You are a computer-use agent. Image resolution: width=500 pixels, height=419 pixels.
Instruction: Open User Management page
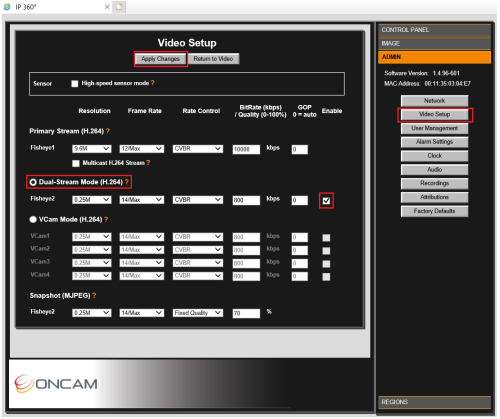[434, 128]
